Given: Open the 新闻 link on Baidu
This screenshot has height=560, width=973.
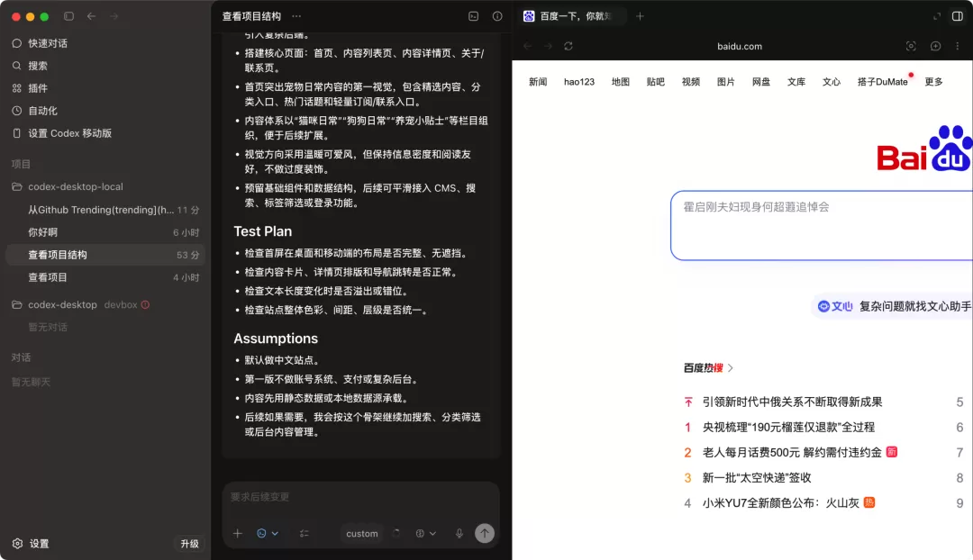Looking at the screenshot, I should pyautogui.click(x=538, y=82).
